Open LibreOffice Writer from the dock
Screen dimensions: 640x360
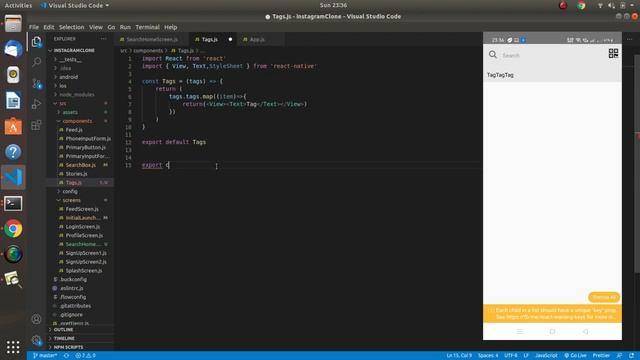[x=13, y=100]
